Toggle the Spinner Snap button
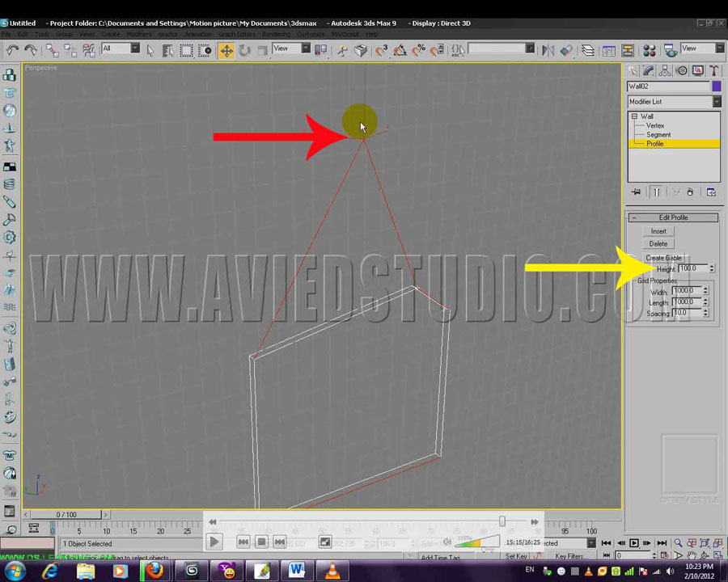The image size is (728, 582). point(437,50)
